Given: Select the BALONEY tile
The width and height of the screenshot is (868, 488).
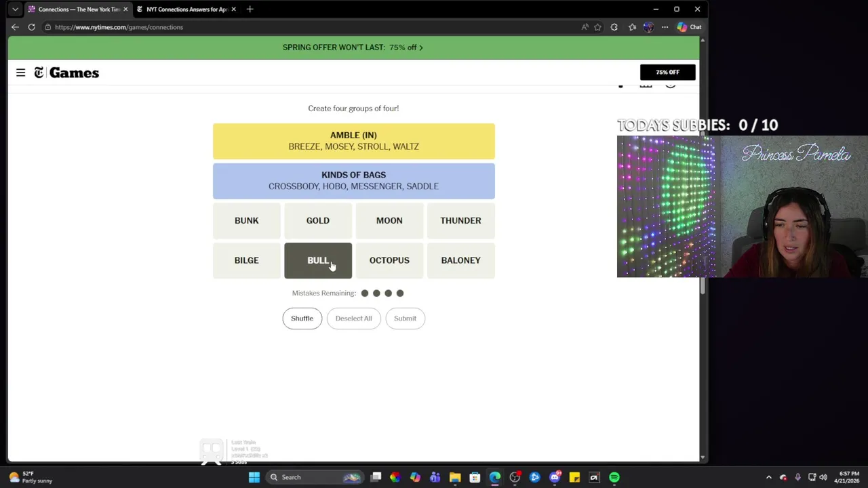Looking at the screenshot, I should tap(460, 260).
